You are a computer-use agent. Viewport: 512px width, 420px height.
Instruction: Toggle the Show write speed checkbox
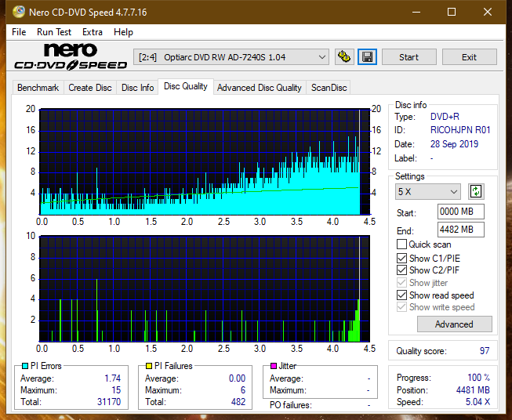pyautogui.click(x=401, y=306)
